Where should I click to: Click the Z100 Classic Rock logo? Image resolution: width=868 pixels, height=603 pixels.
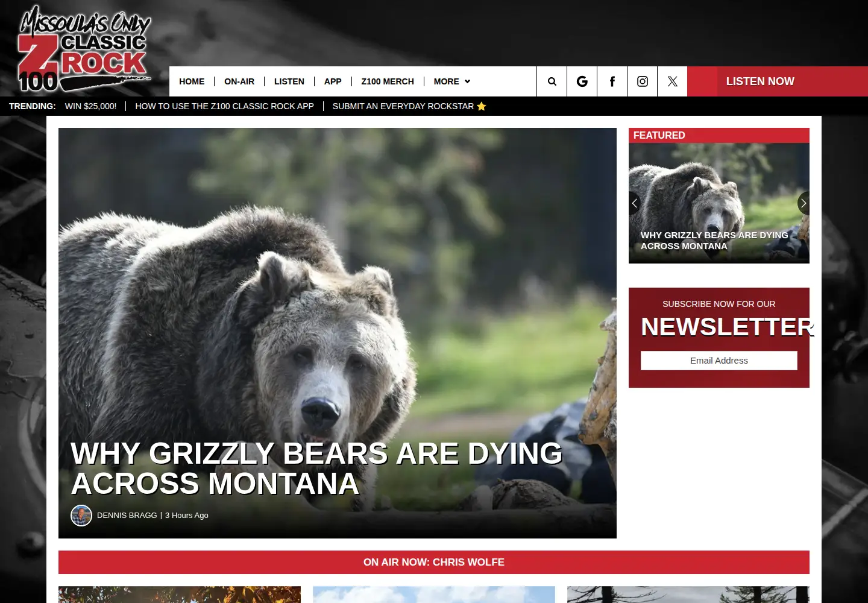tap(84, 49)
